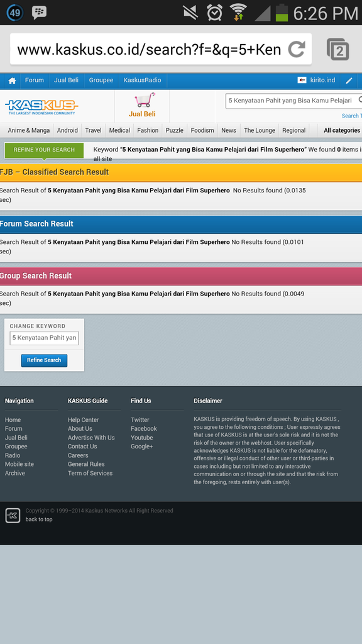Open the Help Center footer link

click(x=84, y=419)
